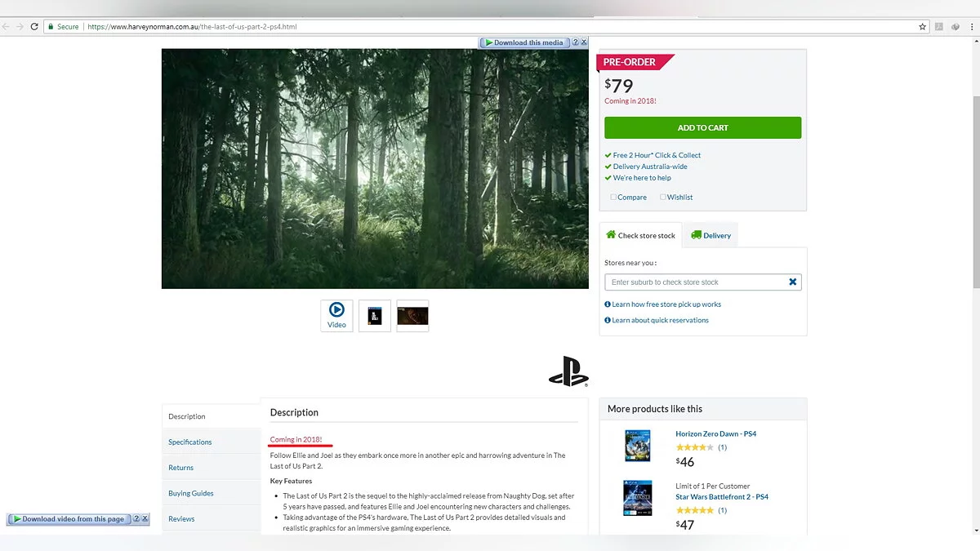Close the Download video from this page bar
The height and width of the screenshot is (551, 980).
coord(145,519)
